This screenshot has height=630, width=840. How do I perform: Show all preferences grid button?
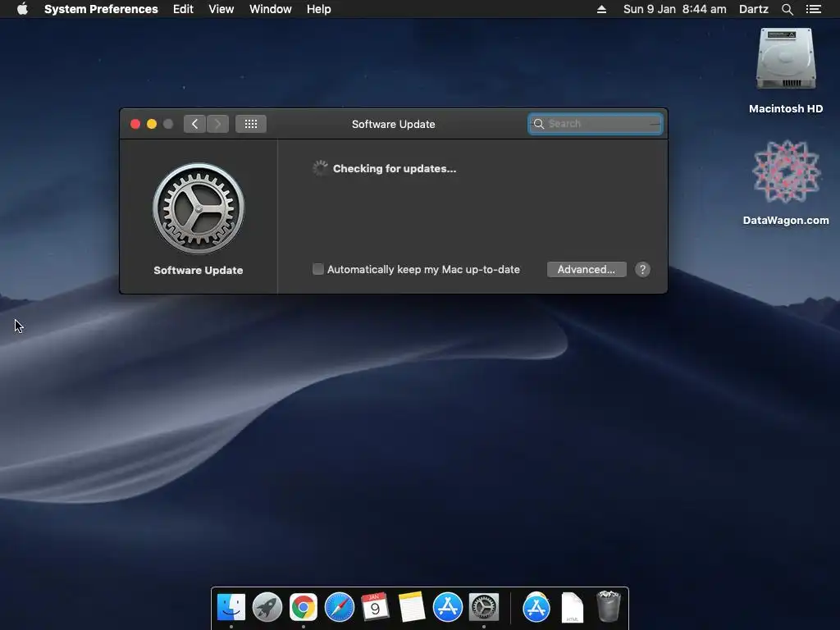coord(251,124)
